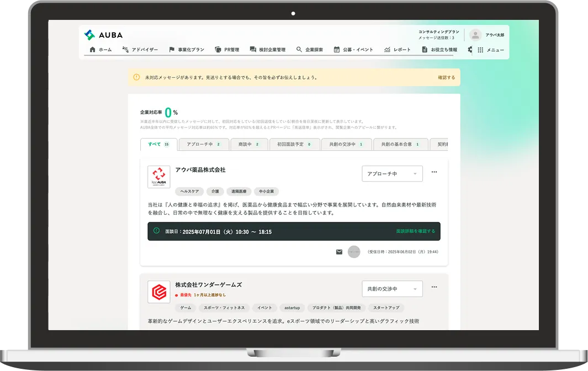Viewport: 588px width, 371px height.
Task: Open 事業化プラン flag menu item
Action: (186, 50)
